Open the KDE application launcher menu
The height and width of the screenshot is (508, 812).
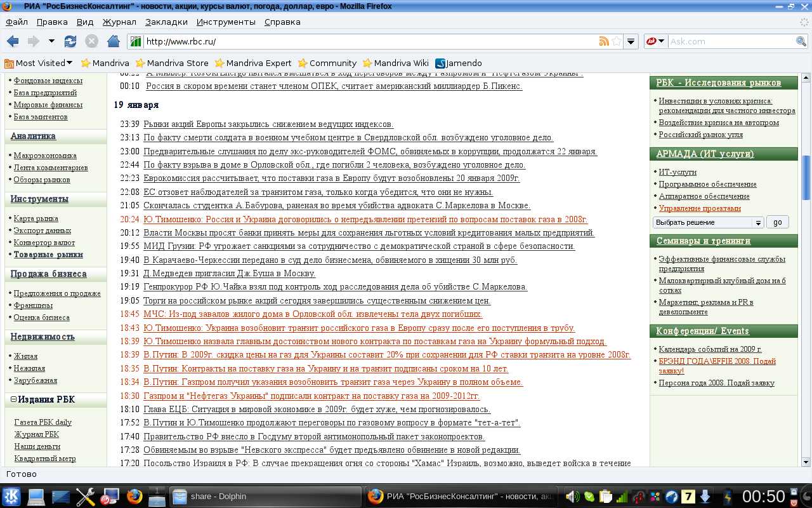click(12, 497)
